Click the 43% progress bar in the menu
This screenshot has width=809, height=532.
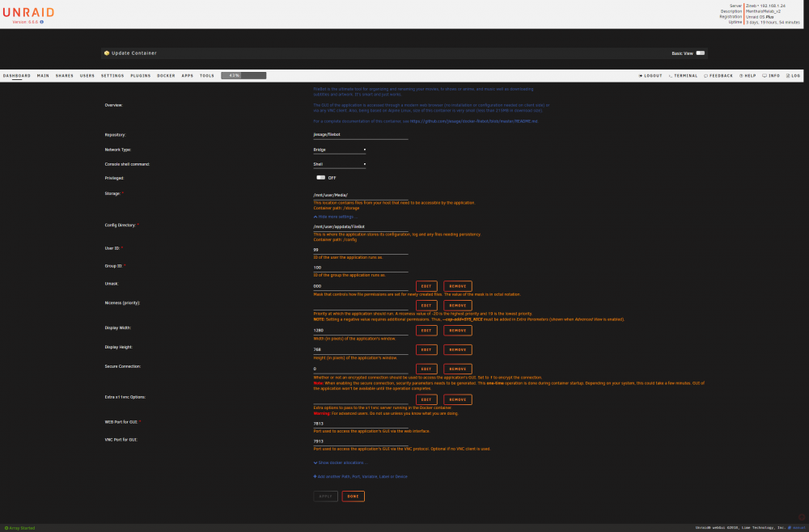[244, 76]
